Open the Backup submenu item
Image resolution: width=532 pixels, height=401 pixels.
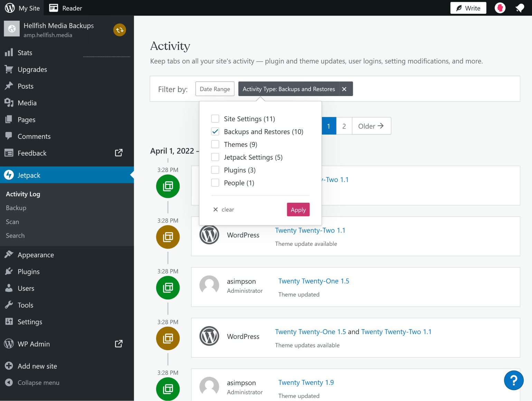tap(16, 208)
